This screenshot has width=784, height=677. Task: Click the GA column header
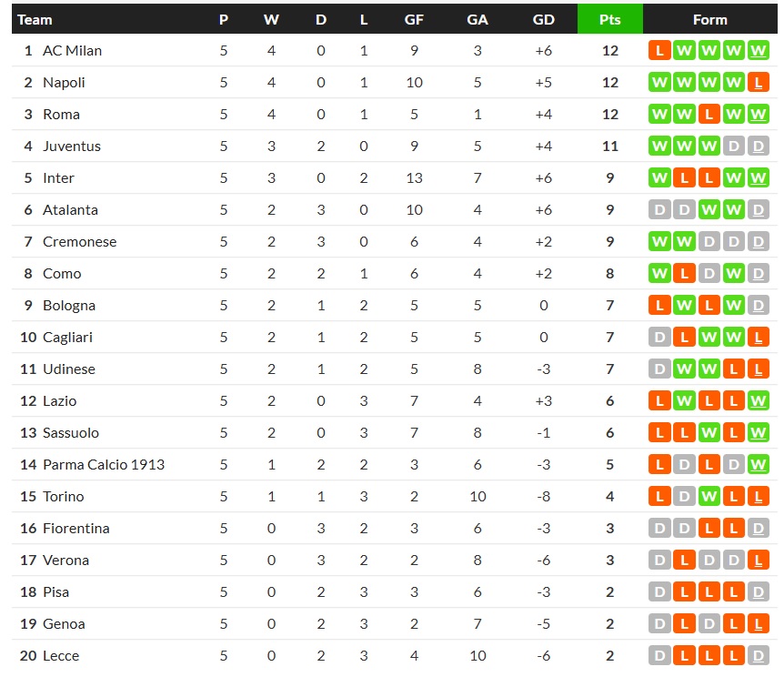coord(477,19)
